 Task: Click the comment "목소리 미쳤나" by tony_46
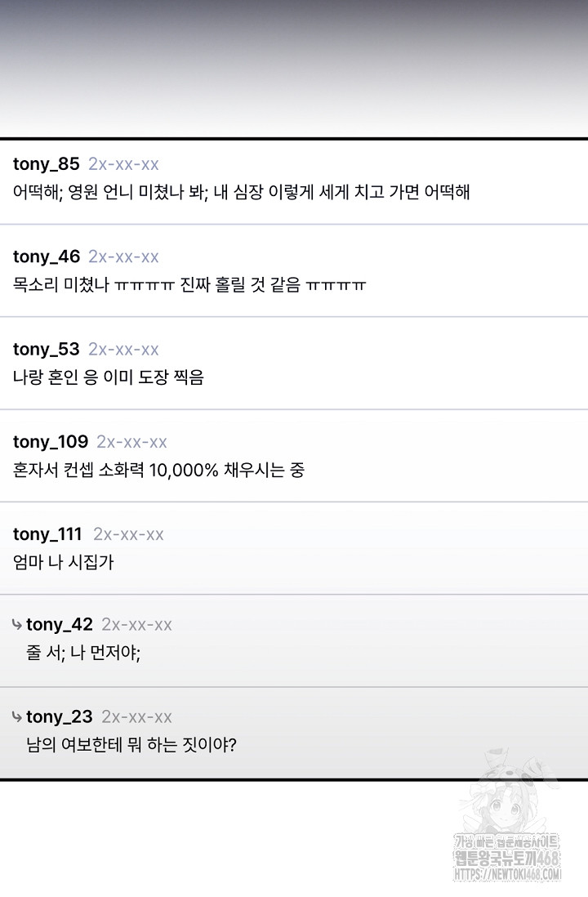point(189,286)
